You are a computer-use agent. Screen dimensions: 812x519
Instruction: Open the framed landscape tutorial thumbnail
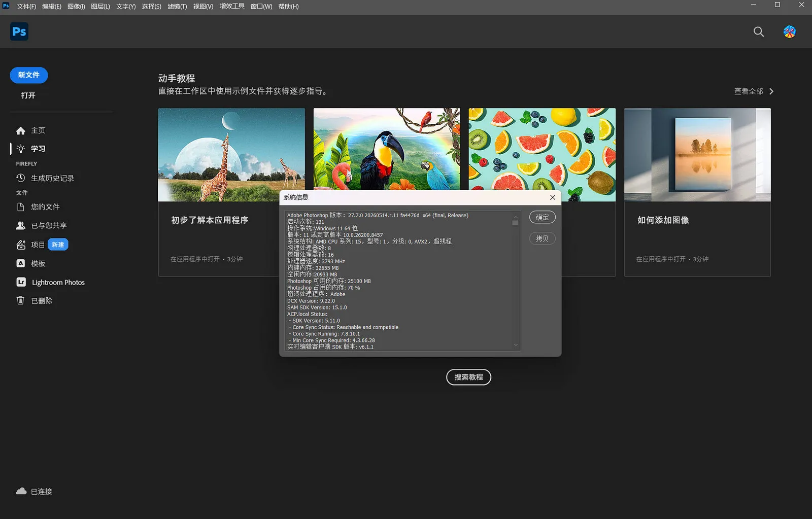point(697,155)
